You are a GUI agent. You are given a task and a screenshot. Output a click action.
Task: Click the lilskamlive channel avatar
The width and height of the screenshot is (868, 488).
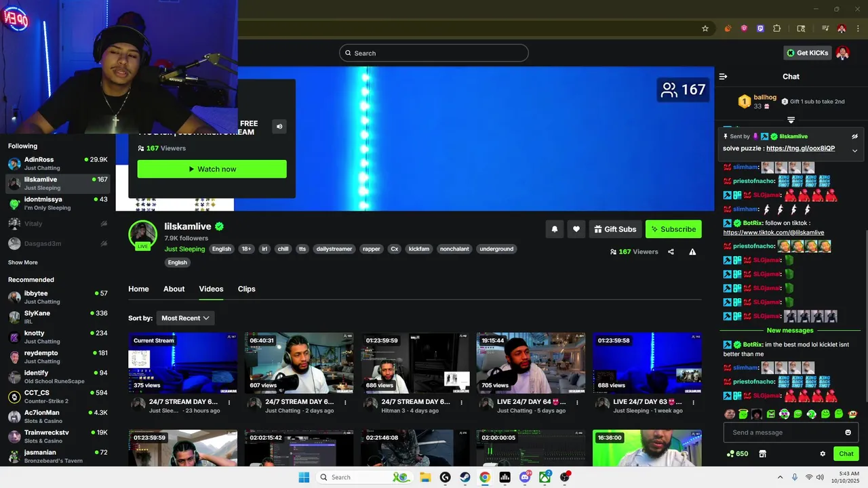142,235
